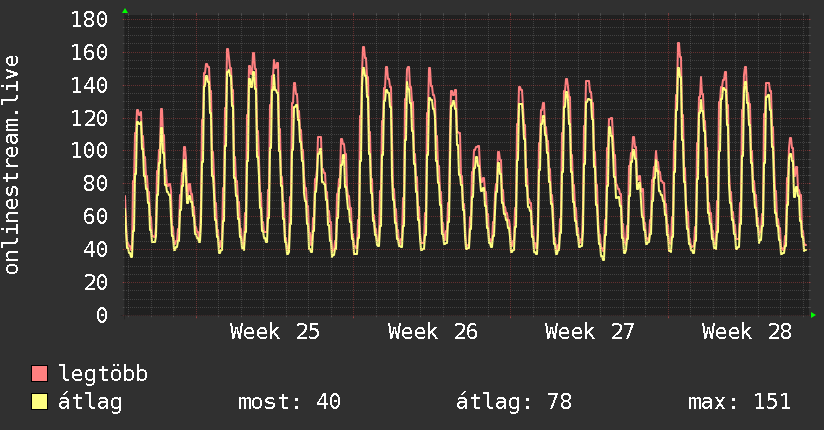Click the 180 y-axis tick label

89,20
